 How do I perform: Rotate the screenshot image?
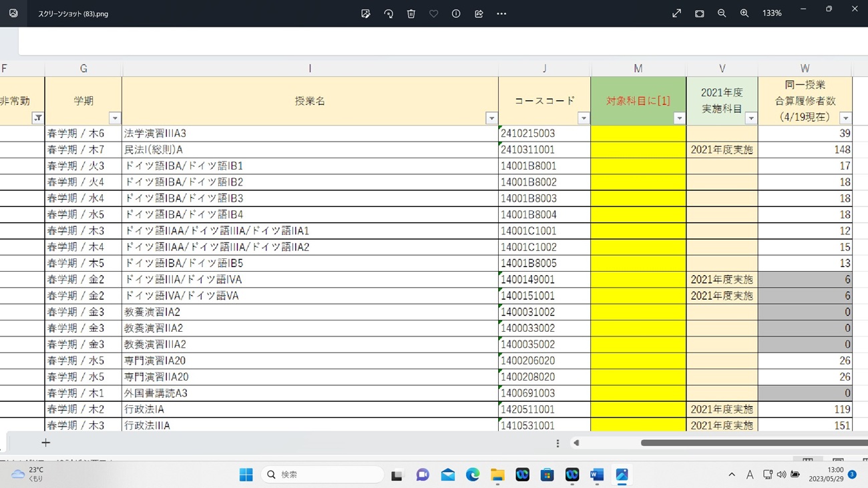click(x=389, y=13)
